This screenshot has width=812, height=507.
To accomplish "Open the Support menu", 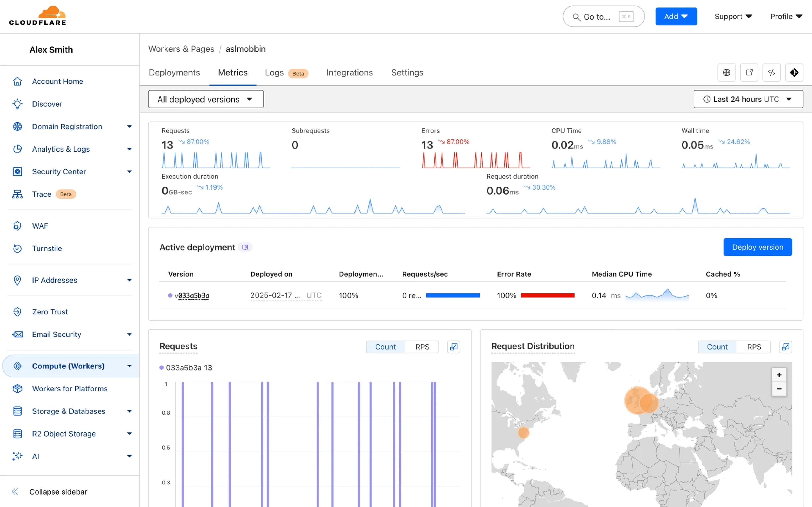I will (x=733, y=16).
